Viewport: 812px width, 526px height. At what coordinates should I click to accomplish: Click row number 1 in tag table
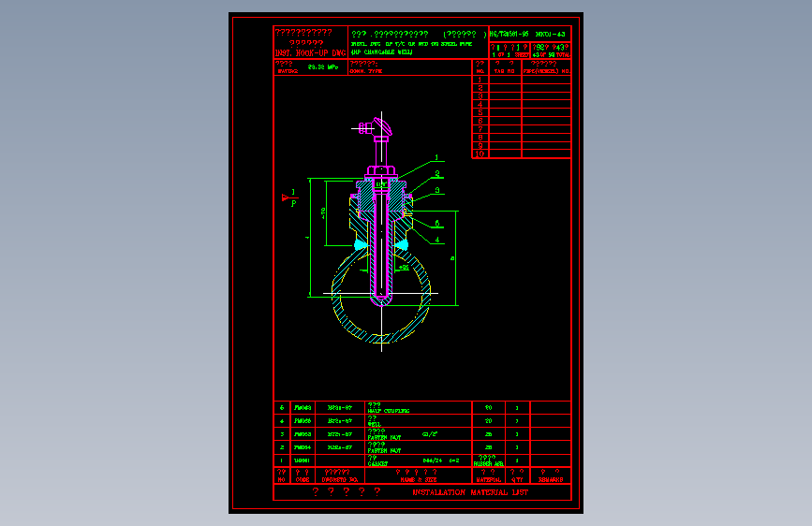(x=480, y=80)
